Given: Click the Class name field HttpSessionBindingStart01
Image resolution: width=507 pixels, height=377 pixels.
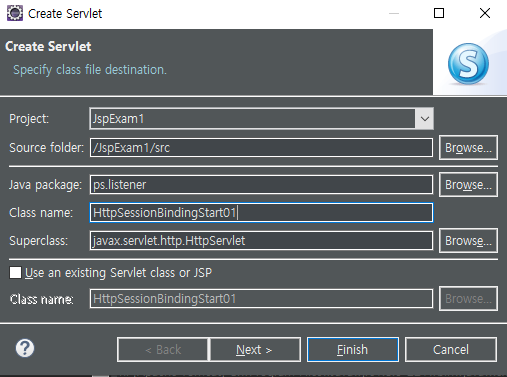Looking at the screenshot, I should tap(261, 213).
